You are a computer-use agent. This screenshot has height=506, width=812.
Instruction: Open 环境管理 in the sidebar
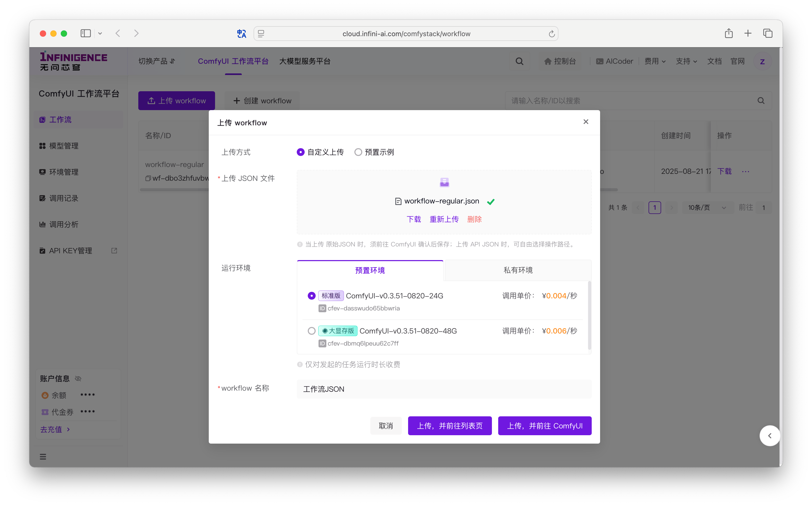pos(78,172)
